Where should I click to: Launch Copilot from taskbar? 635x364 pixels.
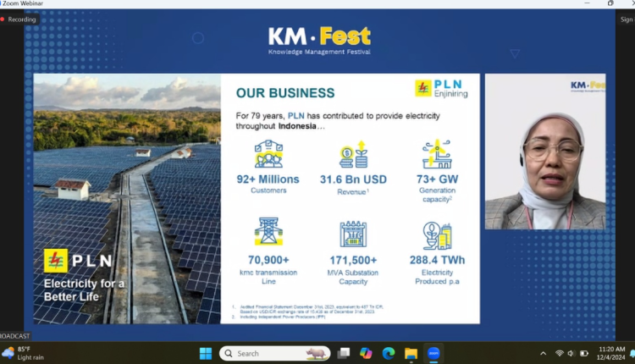point(366,354)
